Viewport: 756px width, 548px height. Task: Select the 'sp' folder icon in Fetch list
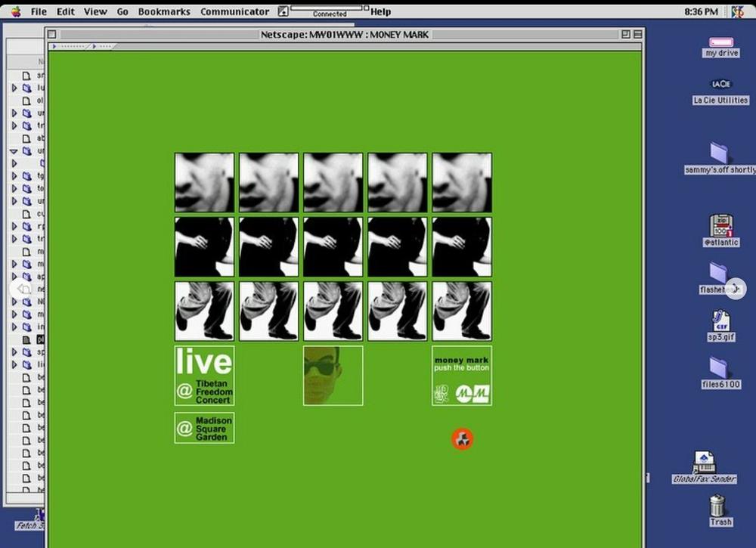pos(27,351)
